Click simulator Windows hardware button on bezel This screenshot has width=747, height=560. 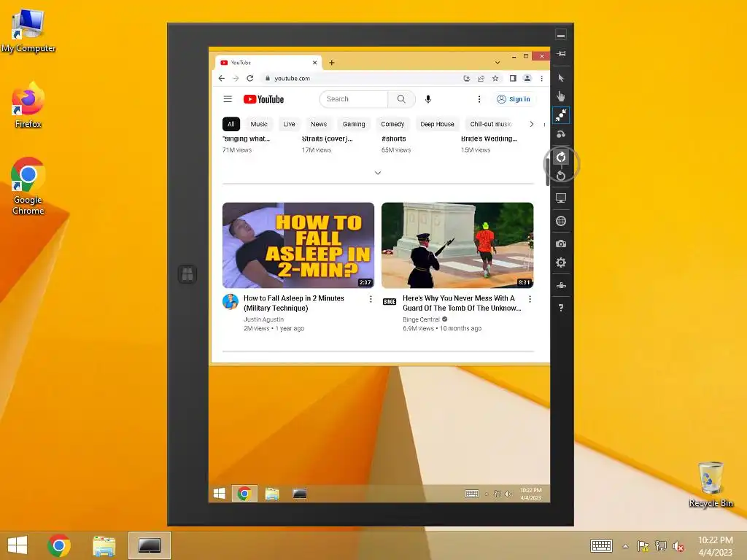[187, 274]
